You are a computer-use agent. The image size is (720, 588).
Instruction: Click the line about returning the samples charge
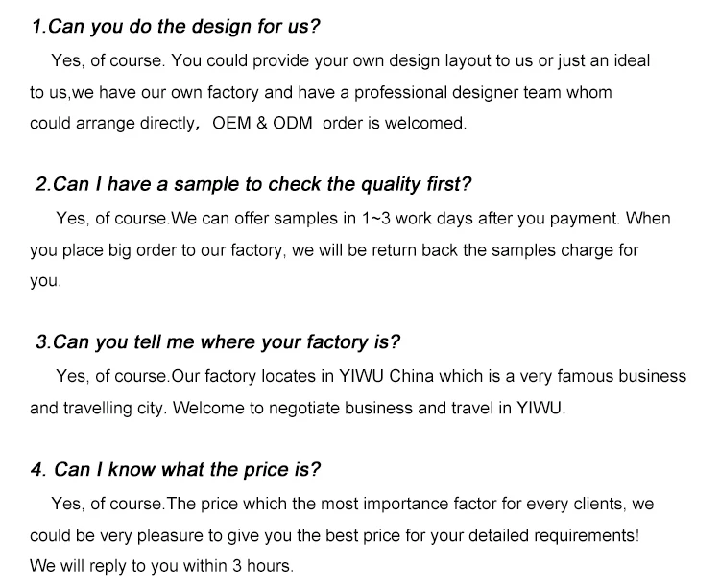tap(334, 250)
